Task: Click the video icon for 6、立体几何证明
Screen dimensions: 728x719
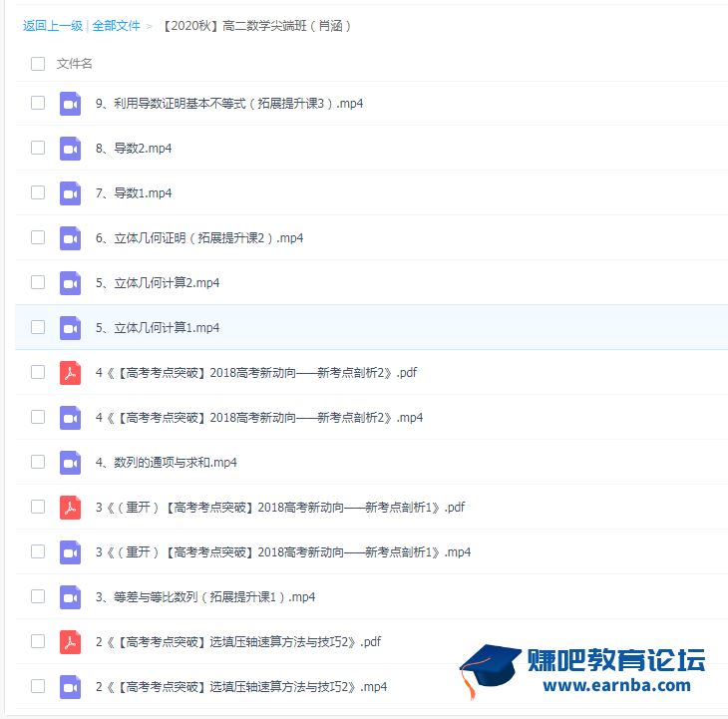Action: click(70, 238)
